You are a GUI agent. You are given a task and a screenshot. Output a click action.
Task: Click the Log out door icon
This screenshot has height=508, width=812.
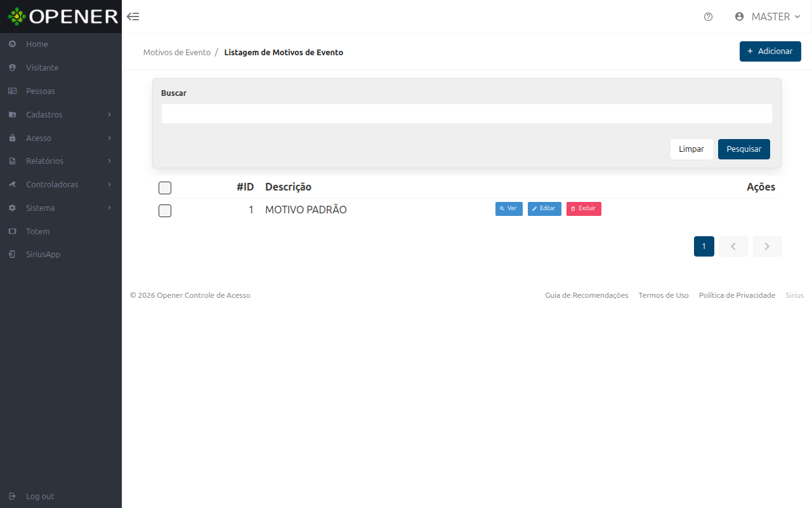click(x=12, y=496)
